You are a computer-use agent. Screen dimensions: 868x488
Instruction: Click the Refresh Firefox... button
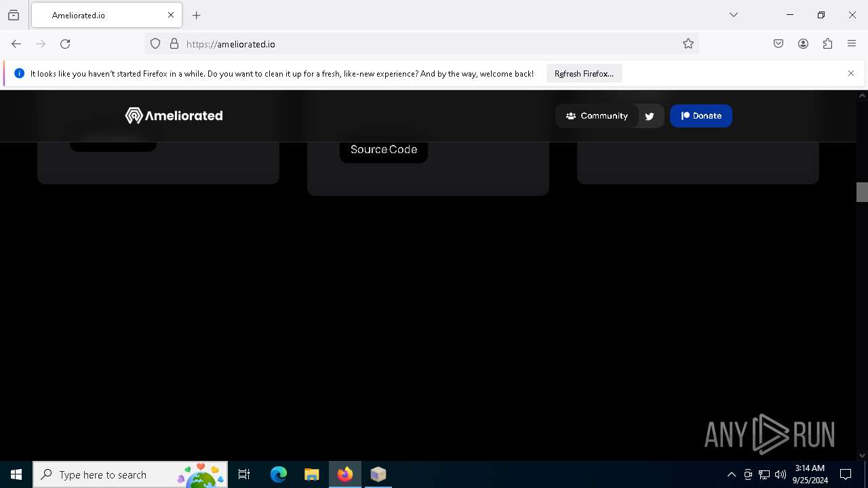(x=584, y=73)
